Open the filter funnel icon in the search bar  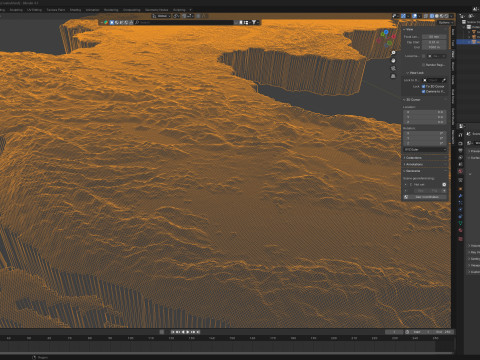(x=254, y=22)
